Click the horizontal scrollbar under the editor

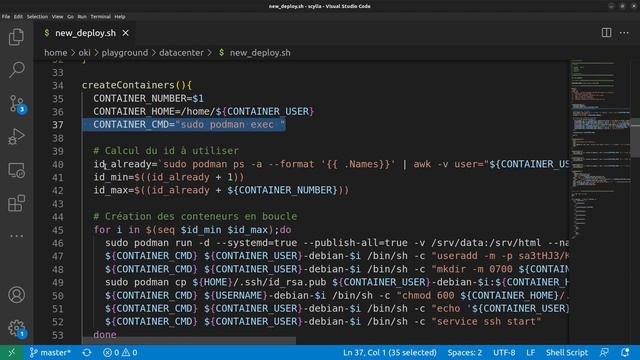189,340
